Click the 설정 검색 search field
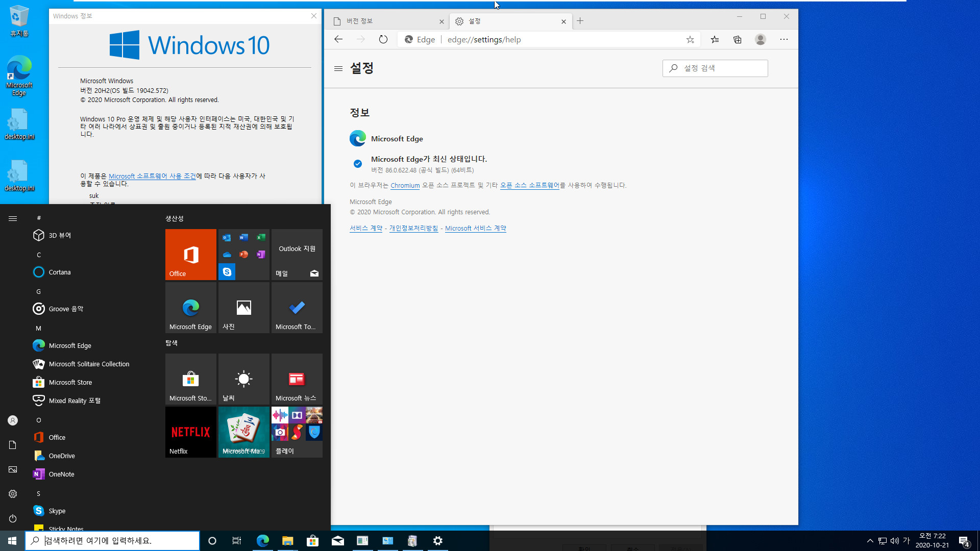The width and height of the screenshot is (980, 551). (715, 68)
